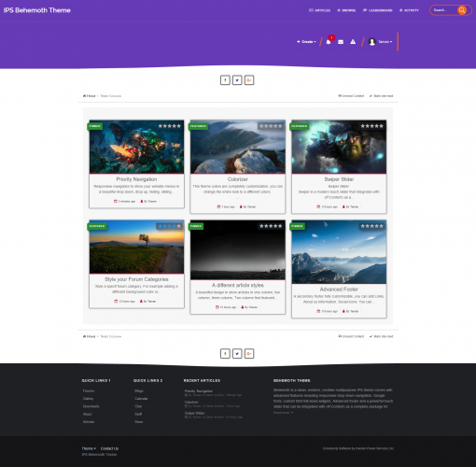Image resolution: width=476 pixels, height=467 pixels.
Task: Open the notifications bell icon
Action: coord(329,42)
